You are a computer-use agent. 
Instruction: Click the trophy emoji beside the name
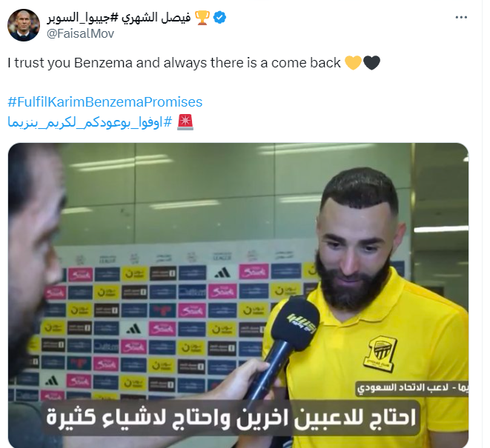pyautogui.click(x=202, y=18)
